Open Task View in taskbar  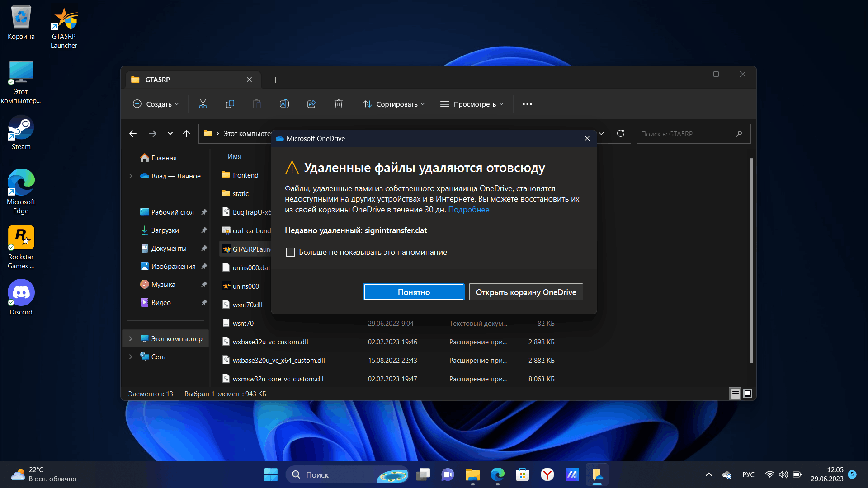[423, 474]
